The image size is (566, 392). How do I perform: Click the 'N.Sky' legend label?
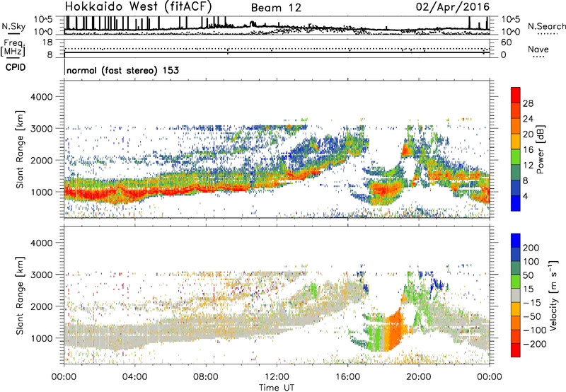(13, 26)
